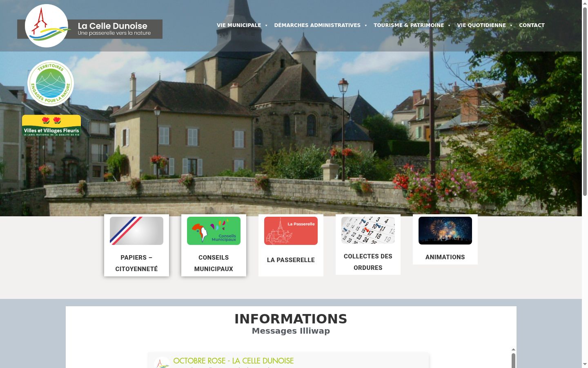The image size is (588, 368).
Task: Click the Illiwap feed scrollbar thumb
Action: click(x=513, y=361)
